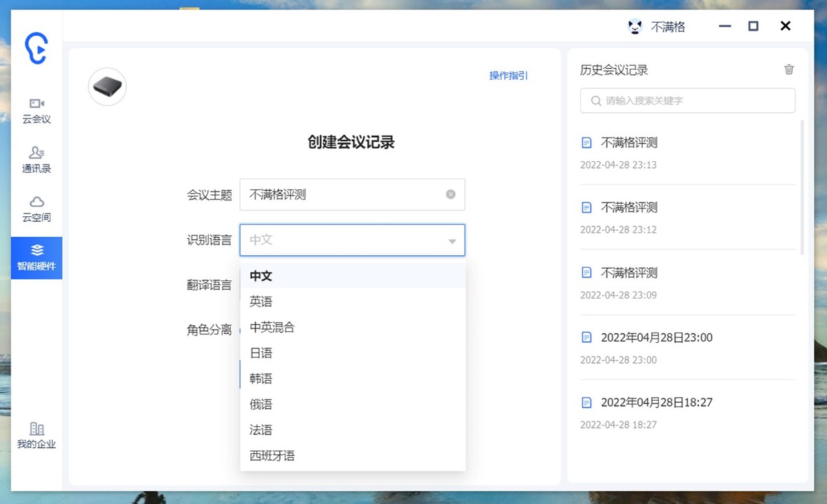Image resolution: width=827 pixels, height=504 pixels.
Task: Open the 操作指引 guide link
Action: 507,76
